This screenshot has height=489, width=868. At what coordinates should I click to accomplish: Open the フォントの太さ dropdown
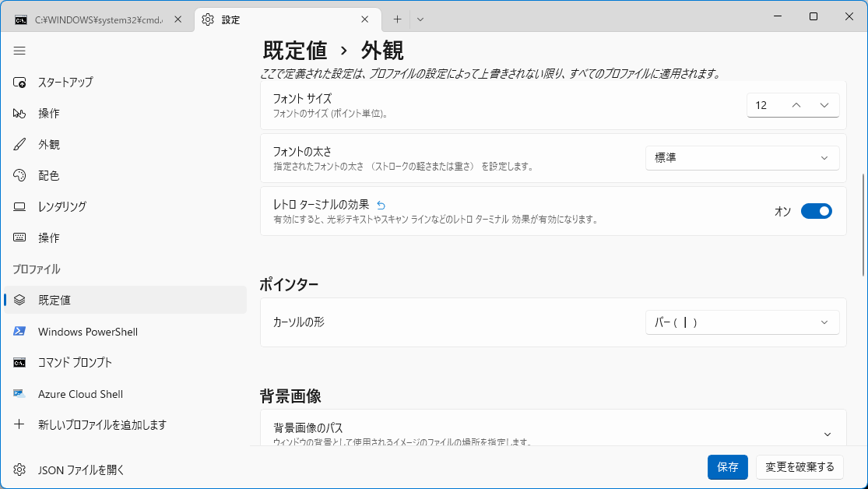[x=742, y=158]
